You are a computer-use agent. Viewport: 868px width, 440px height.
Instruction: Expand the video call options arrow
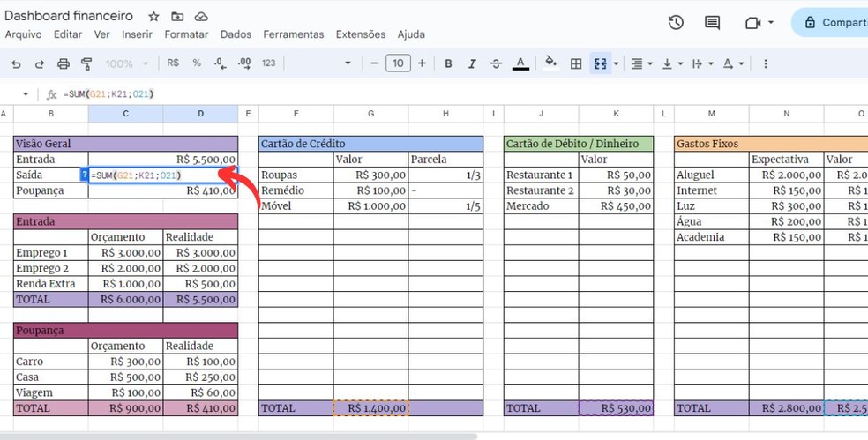coord(771,23)
